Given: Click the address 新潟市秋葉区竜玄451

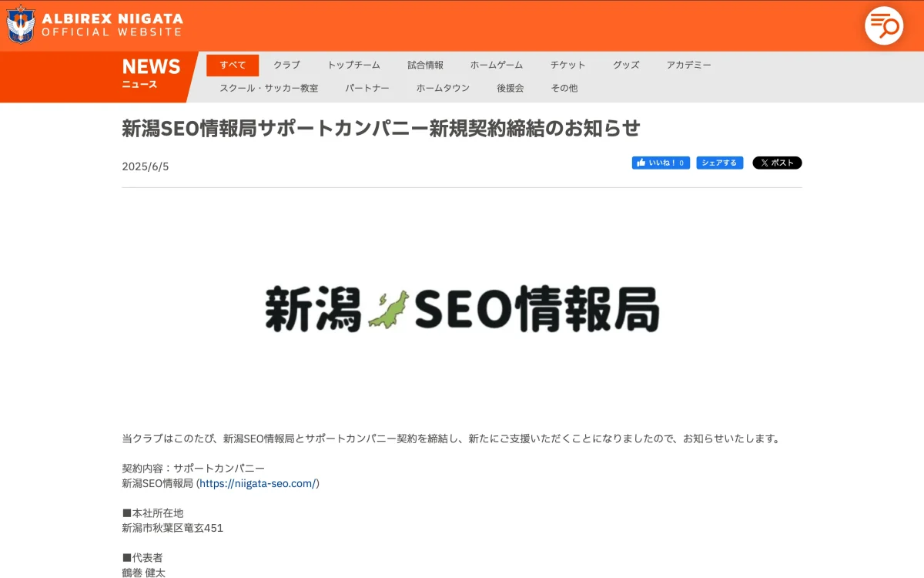Looking at the screenshot, I should [x=172, y=529].
